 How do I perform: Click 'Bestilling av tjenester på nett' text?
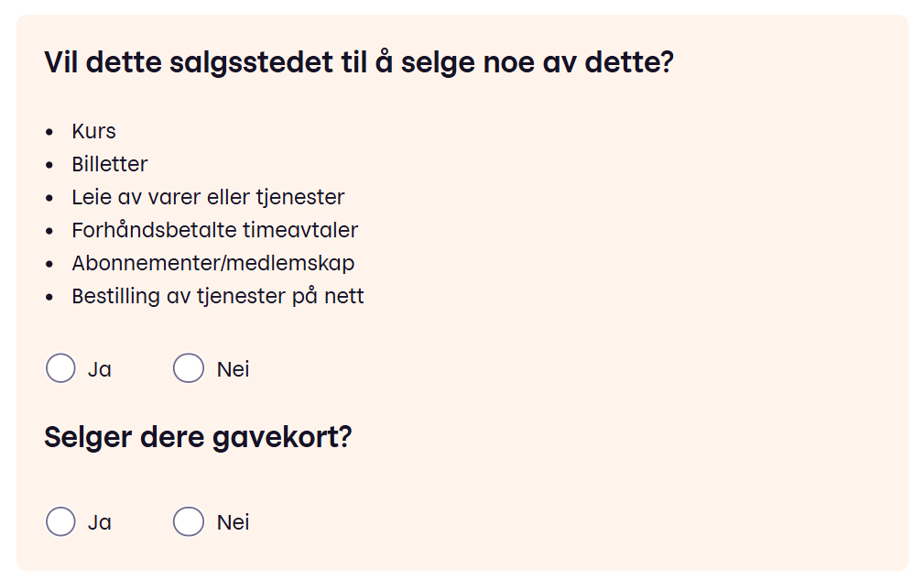tap(218, 296)
